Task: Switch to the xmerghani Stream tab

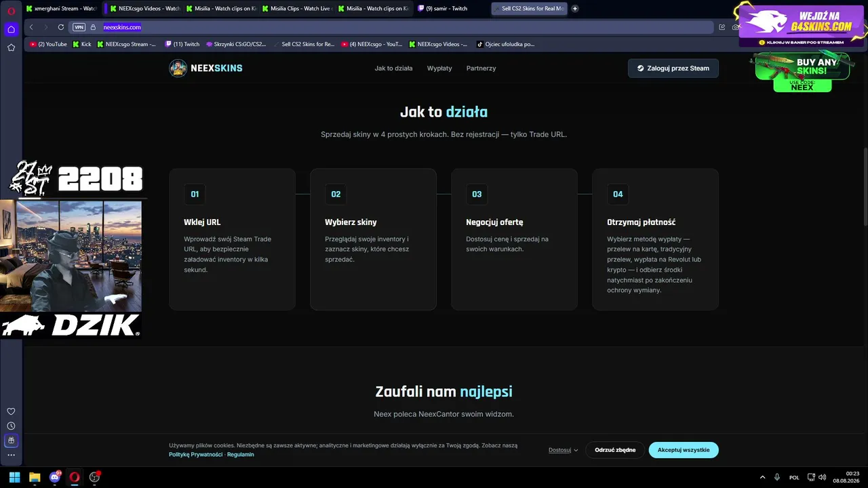Action: 62,9
